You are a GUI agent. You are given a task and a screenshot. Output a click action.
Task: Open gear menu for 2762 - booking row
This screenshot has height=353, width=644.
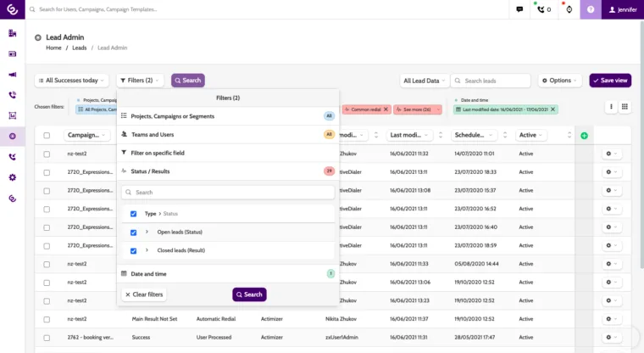pyautogui.click(x=611, y=338)
